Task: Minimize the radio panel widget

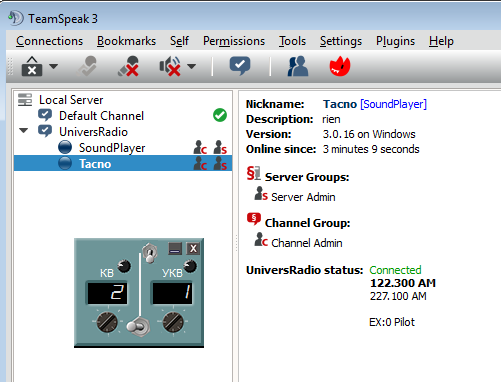Action: point(175,248)
